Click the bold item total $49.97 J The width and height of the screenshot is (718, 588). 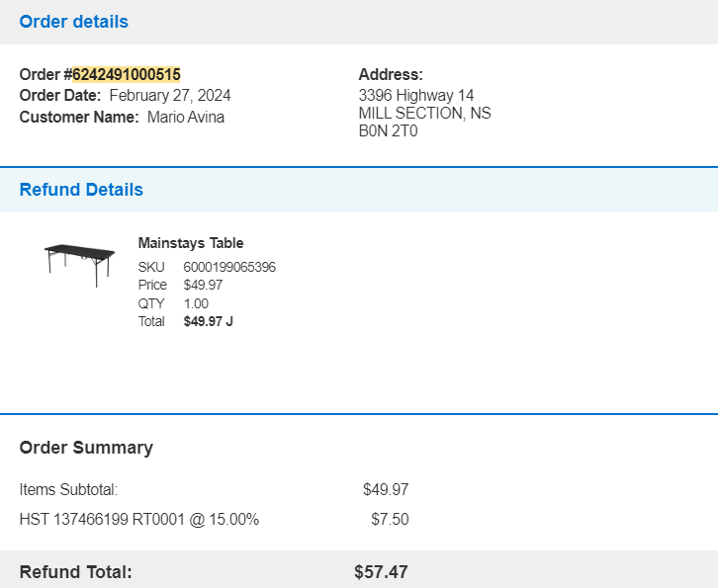tap(209, 321)
